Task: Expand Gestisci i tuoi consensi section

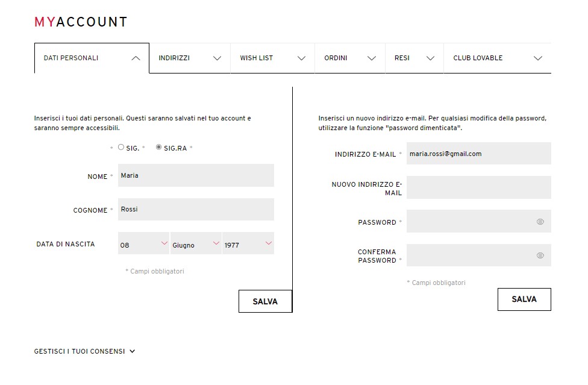Action: [x=85, y=351]
